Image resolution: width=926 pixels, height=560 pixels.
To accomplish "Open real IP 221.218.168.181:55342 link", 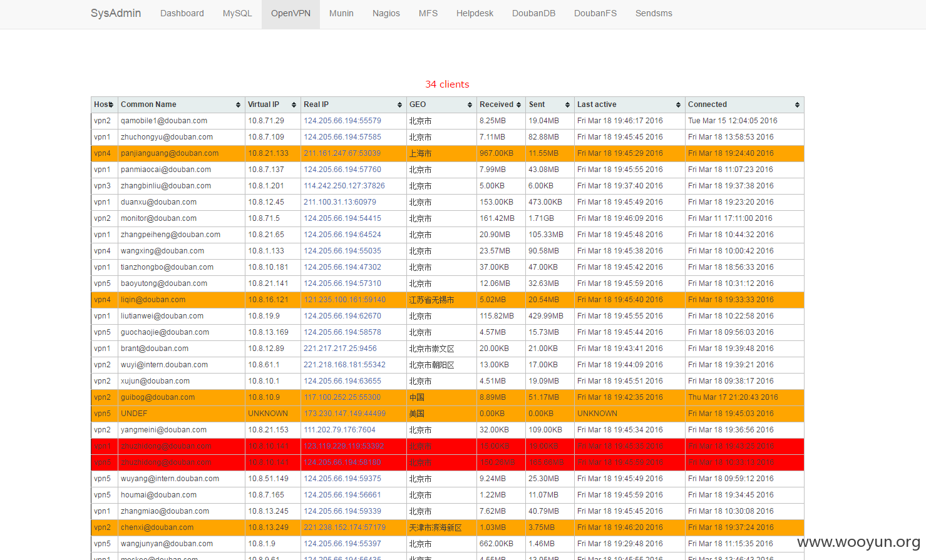I will click(345, 365).
